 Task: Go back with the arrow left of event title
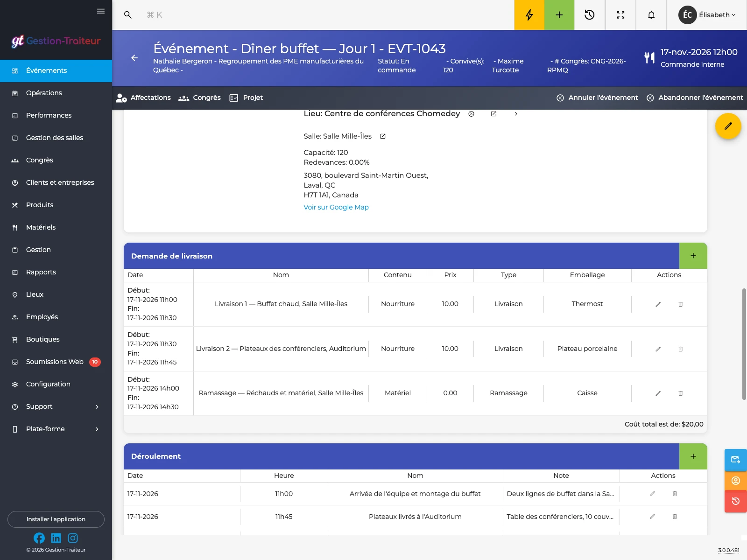point(134,58)
